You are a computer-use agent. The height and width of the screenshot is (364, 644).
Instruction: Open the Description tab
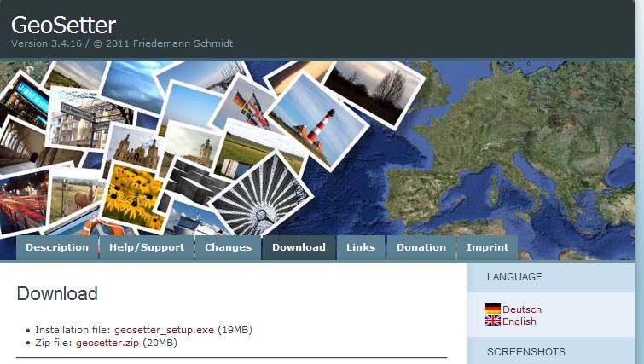click(57, 247)
